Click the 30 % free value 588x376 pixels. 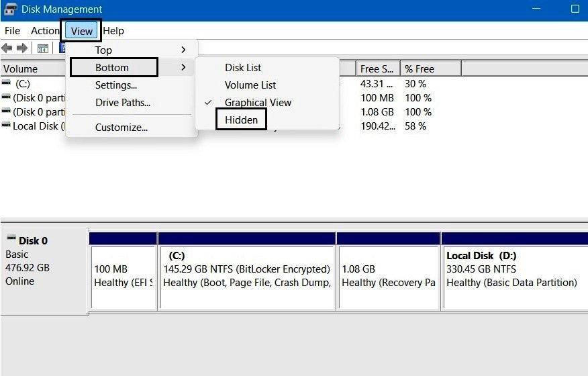[x=415, y=84]
